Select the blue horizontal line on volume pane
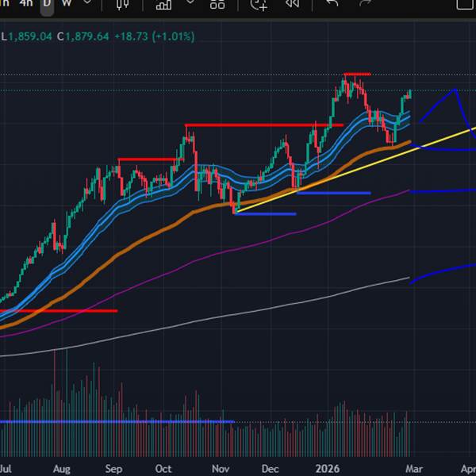 coord(117,422)
